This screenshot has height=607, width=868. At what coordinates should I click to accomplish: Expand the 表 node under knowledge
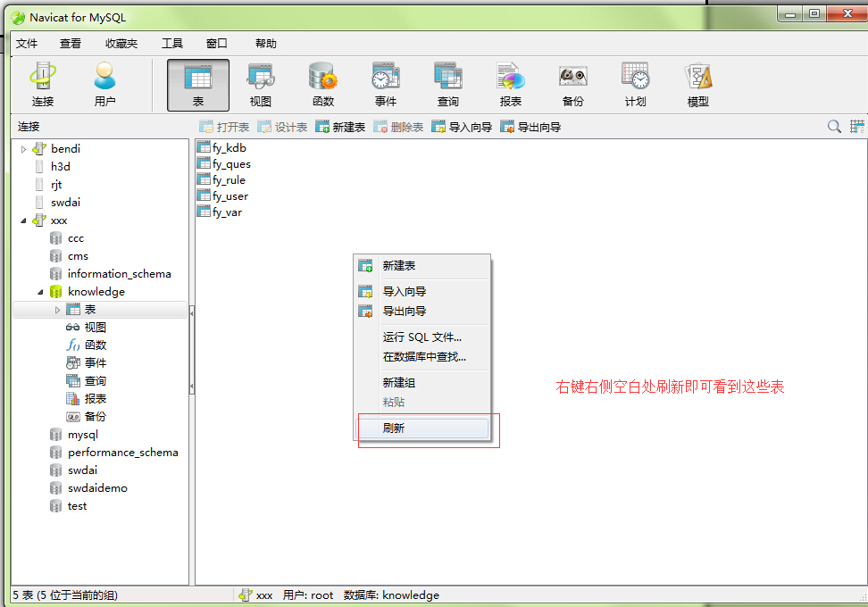(x=57, y=310)
